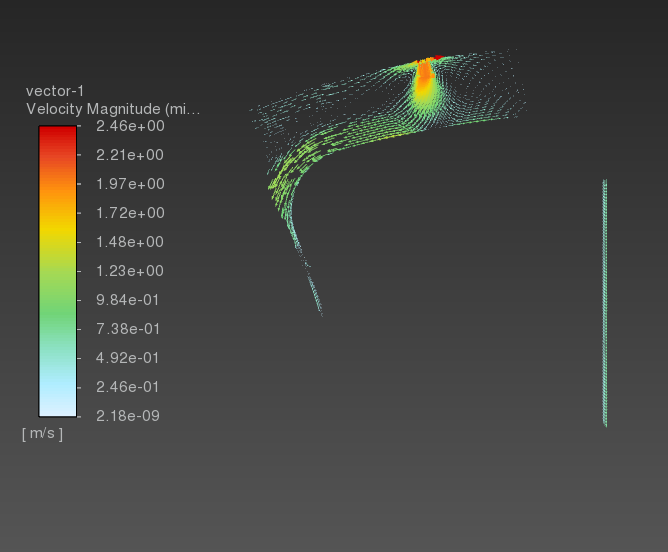668x552 pixels.
Task: Click the 2.46e-01 legend value
Action: (x=127, y=387)
